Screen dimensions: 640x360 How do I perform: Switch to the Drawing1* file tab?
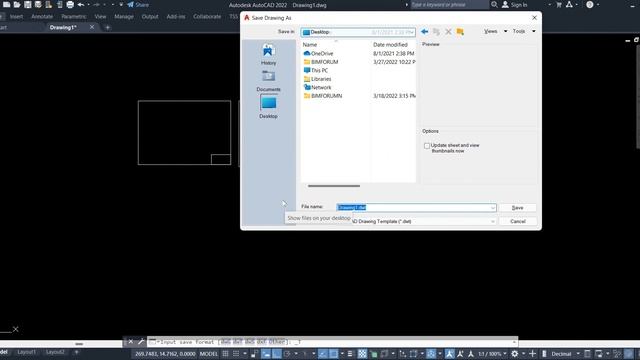coord(63,27)
